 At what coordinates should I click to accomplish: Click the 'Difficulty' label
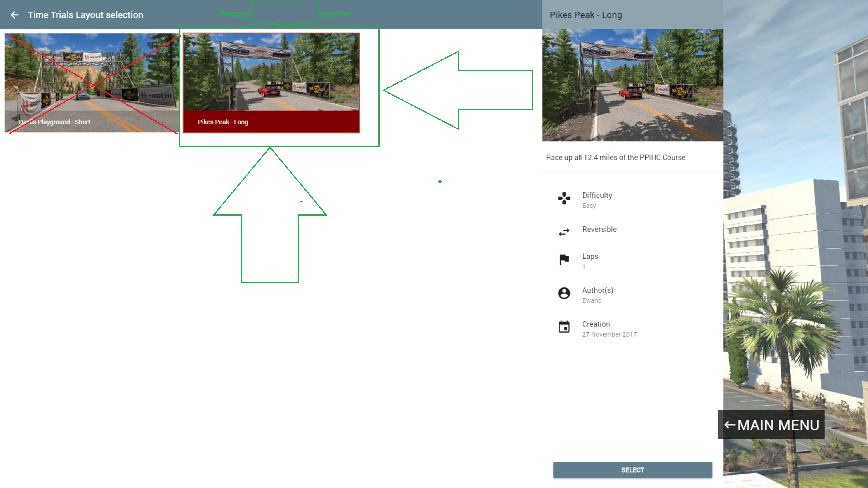point(597,195)
